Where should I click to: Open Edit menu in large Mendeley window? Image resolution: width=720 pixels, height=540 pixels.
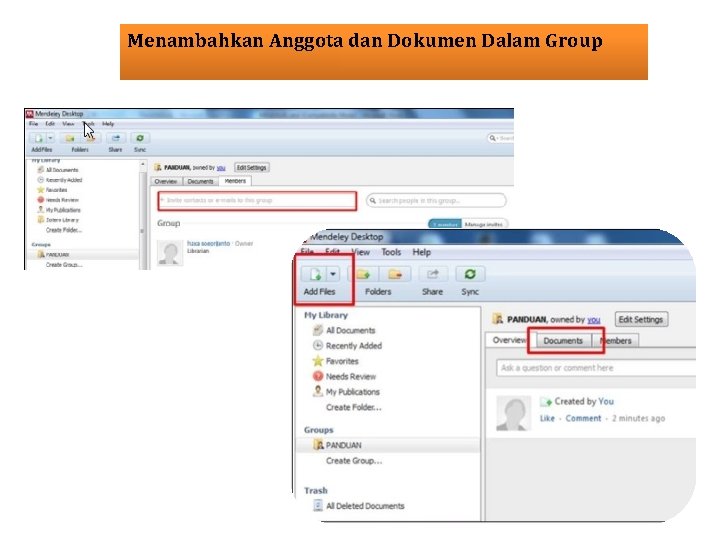[x=332, y=252]
